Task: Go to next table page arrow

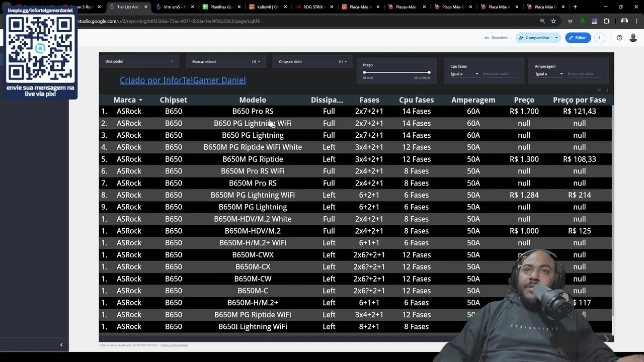Action: 606,339
